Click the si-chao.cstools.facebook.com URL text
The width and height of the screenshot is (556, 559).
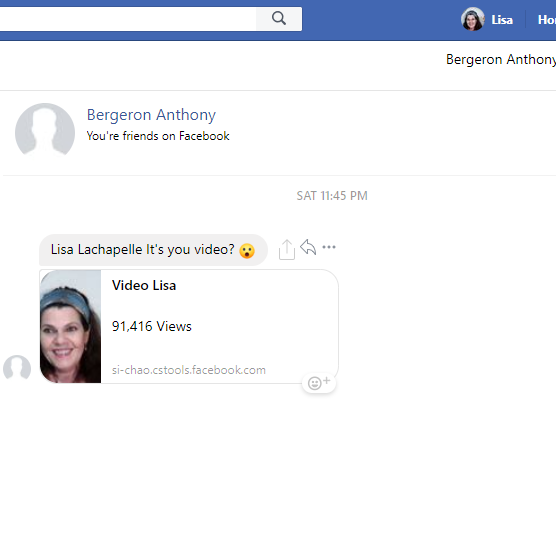point(189,370)
